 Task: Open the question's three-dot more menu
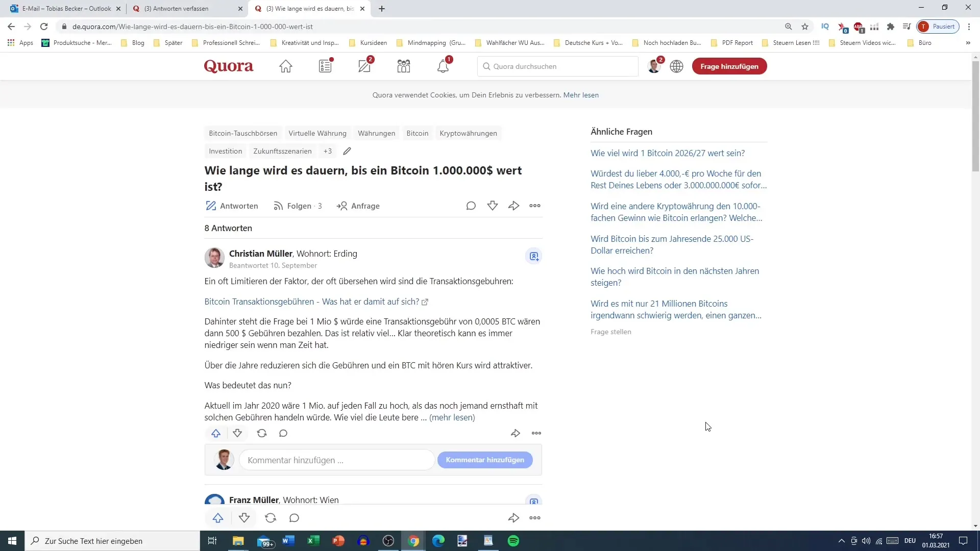click(535, 206)
